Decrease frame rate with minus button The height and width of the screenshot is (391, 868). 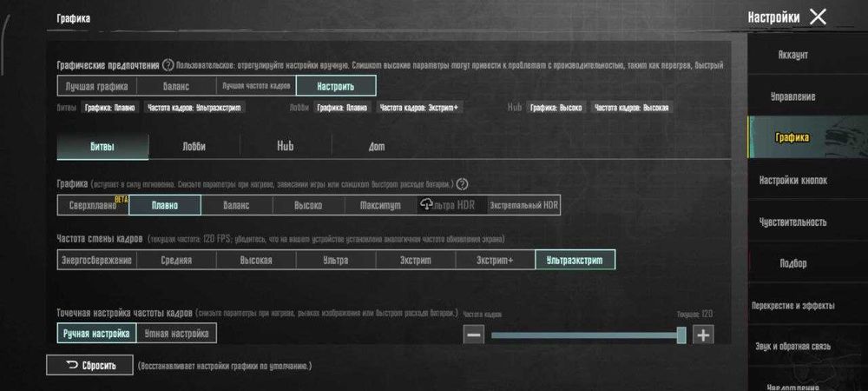pyautogui.click(x=474, y=335)
